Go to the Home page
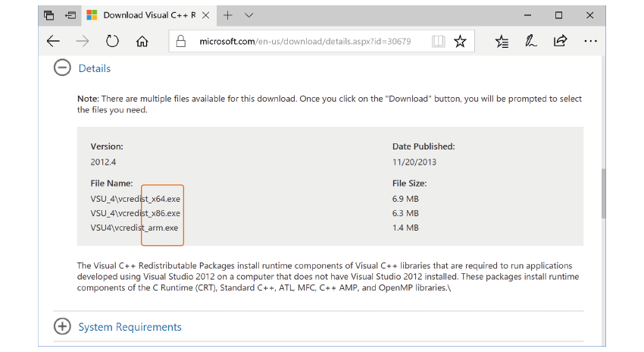Screen dimensions: 644x352 (142, 41)
